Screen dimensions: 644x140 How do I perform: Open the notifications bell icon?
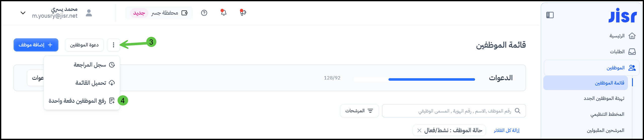224,13
